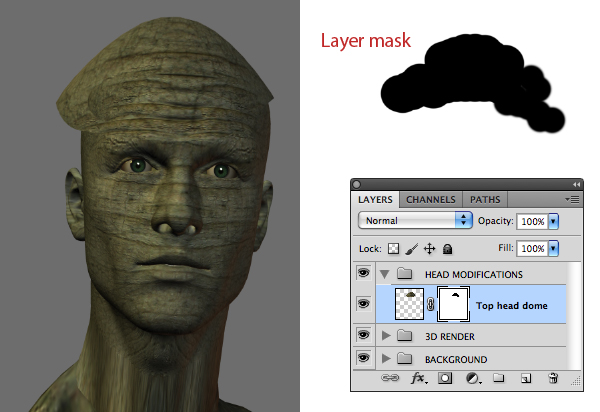This screenshot has width=600, height=412.
Task: Collapse the HEAD MODIFICATIONS group
Action: tap(385, 274)
